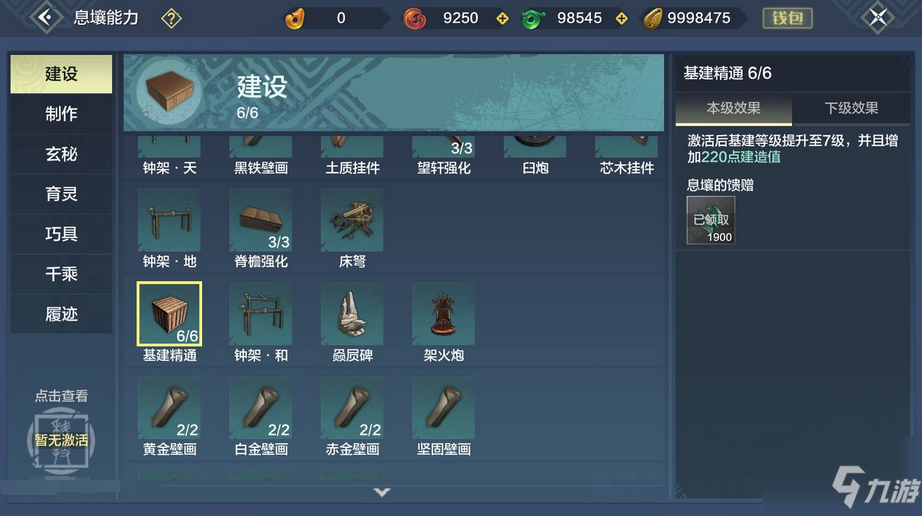Select the 坚固壁画 mural icon

point(443,408)
